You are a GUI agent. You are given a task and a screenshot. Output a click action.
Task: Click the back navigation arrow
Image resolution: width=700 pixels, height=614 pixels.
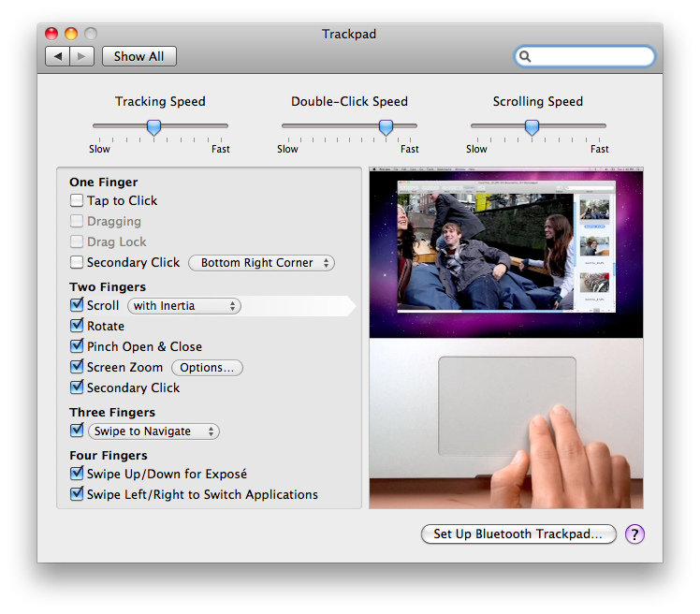[58, 56]
